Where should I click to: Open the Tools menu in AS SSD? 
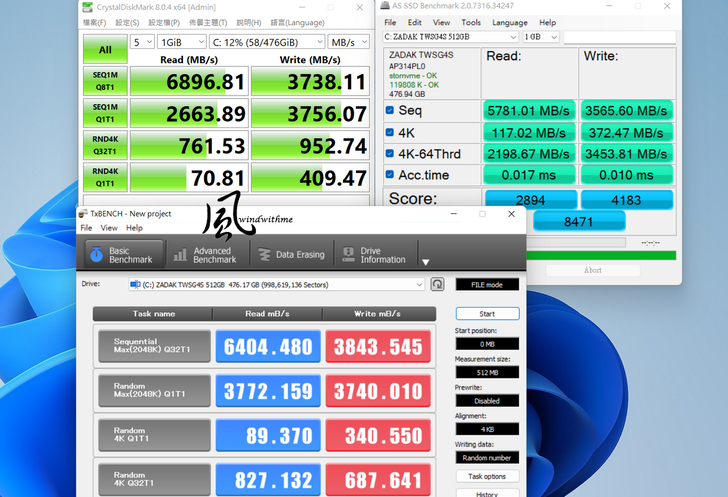[x=470, y=22]
